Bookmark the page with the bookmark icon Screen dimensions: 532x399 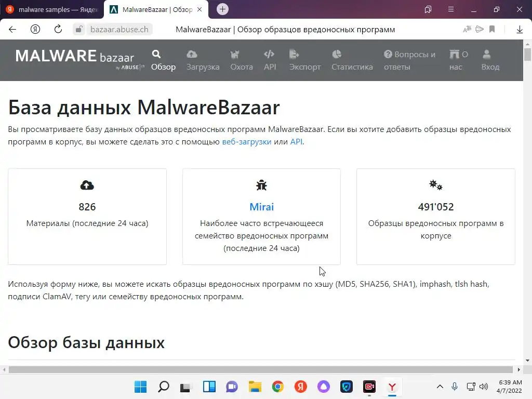point(492,29)
